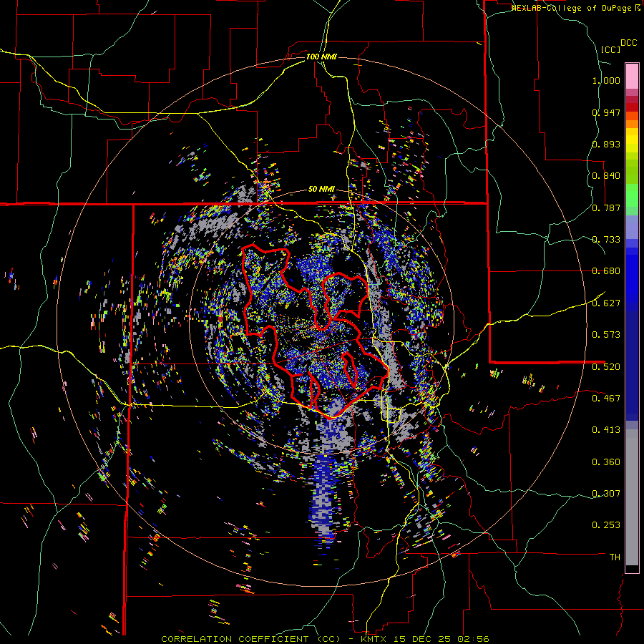The height and width of the screenshot is (644, 644).
Task: Click the 0.840 legend value
Action: 606,176
